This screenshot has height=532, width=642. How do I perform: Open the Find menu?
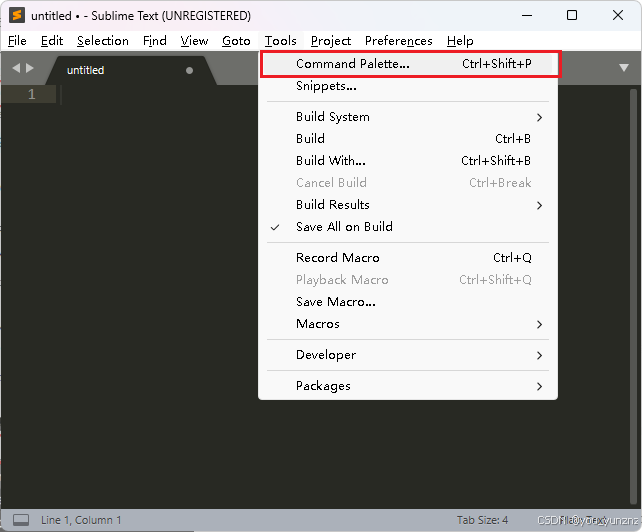point(155,41)
